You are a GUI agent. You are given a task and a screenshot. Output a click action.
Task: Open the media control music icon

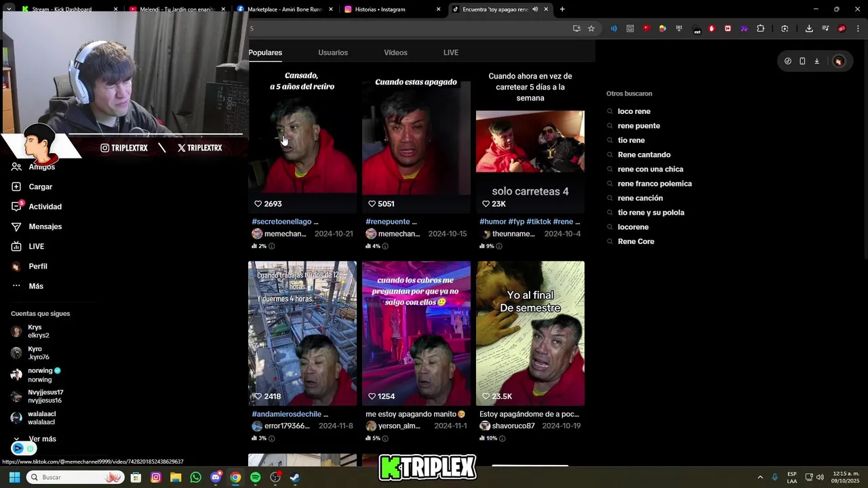point(825,28)
